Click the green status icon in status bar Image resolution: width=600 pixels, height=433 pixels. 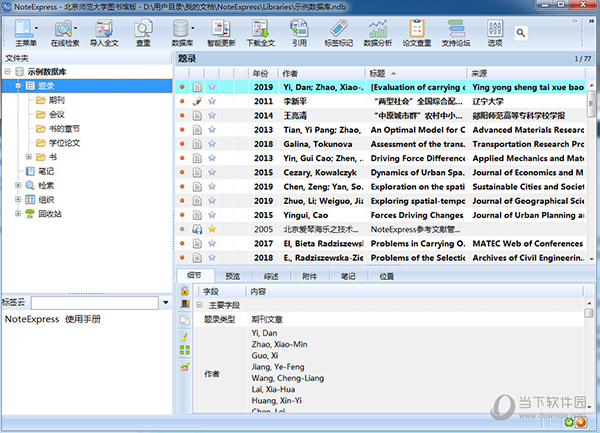[569, 422]
